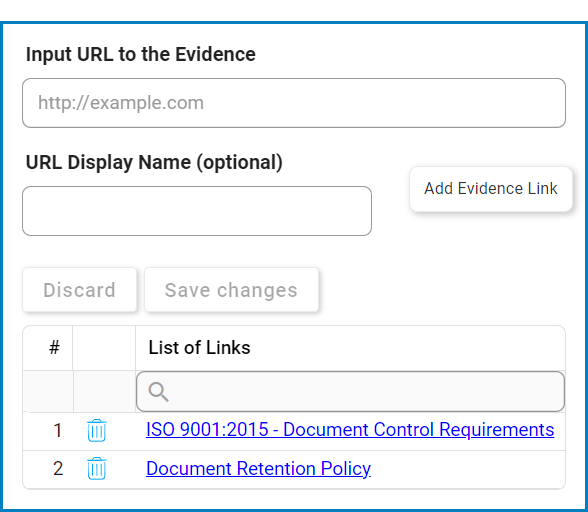Screen dimensions: 588x512
Task: Focus the URL Display Name field
Action: pyautogui.click(x=197, y=211)
